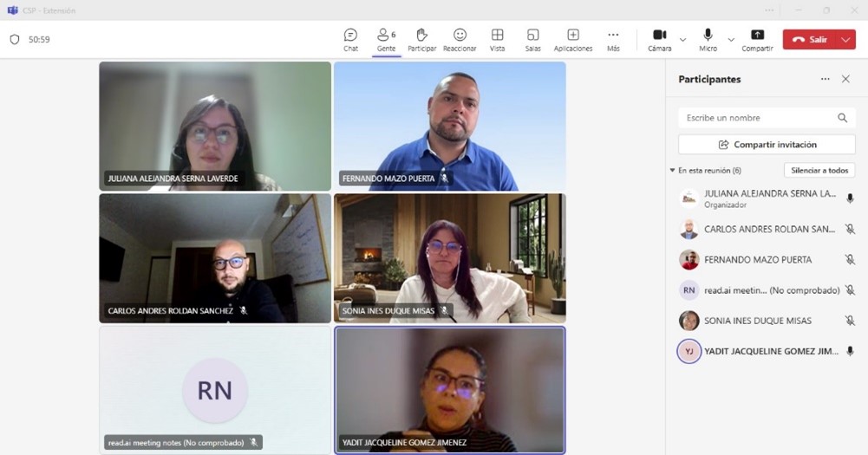Click the Compartir screen share icon

tap(757, 39)
